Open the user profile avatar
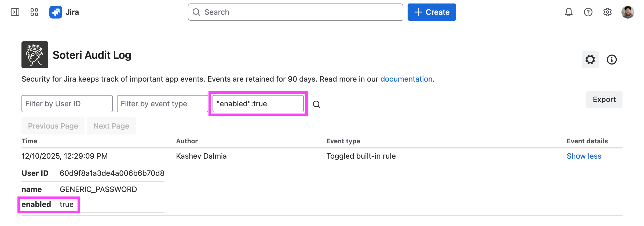The width and height of the screenshot is (644, 226). click(628, 12)
